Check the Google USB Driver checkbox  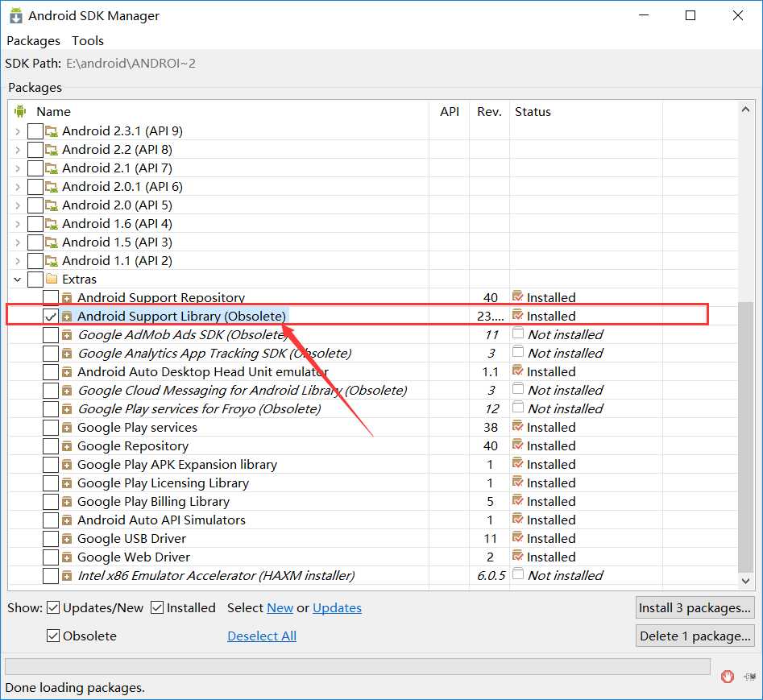click(51, 539)
